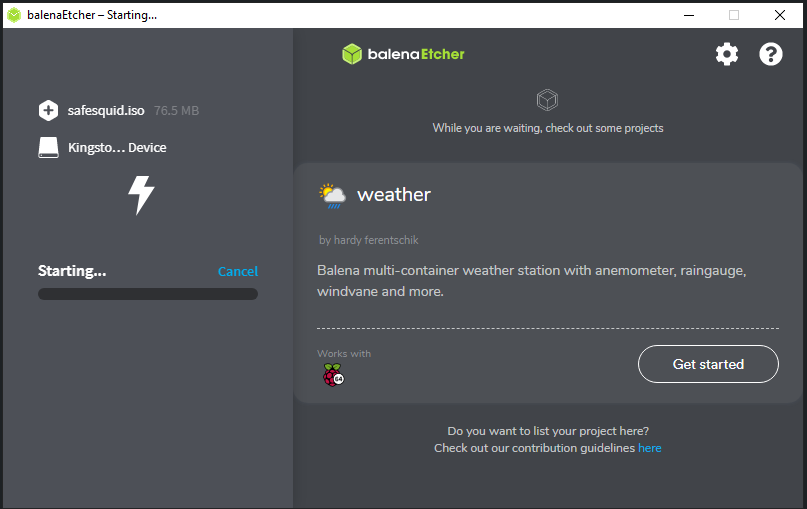
Task: Cancel the flashing process
Action: (238, 271)
